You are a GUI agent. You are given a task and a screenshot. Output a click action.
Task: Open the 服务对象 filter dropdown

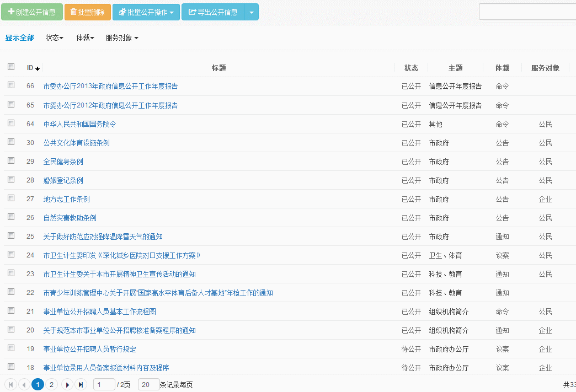tap(122, 38)
